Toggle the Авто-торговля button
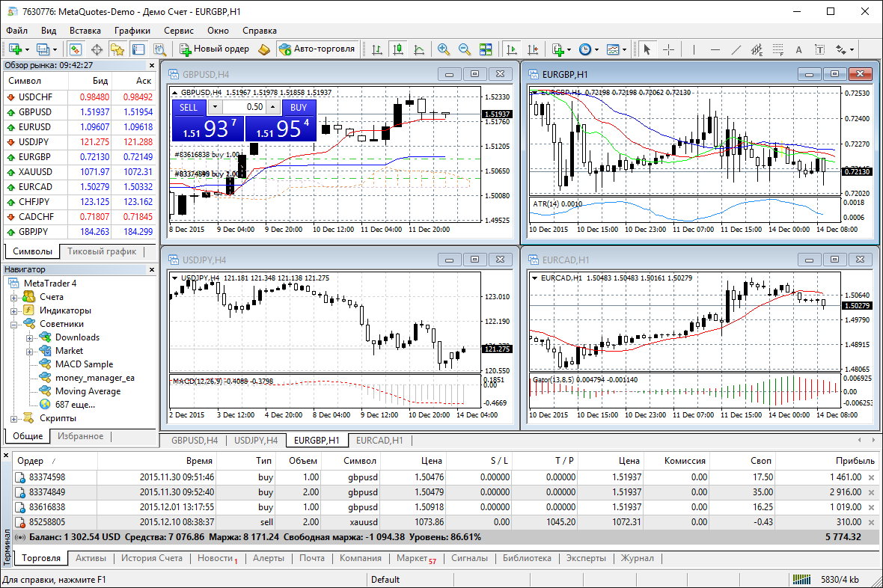The width and height of the screenshot is (883, 588). (x=317, y=49)
